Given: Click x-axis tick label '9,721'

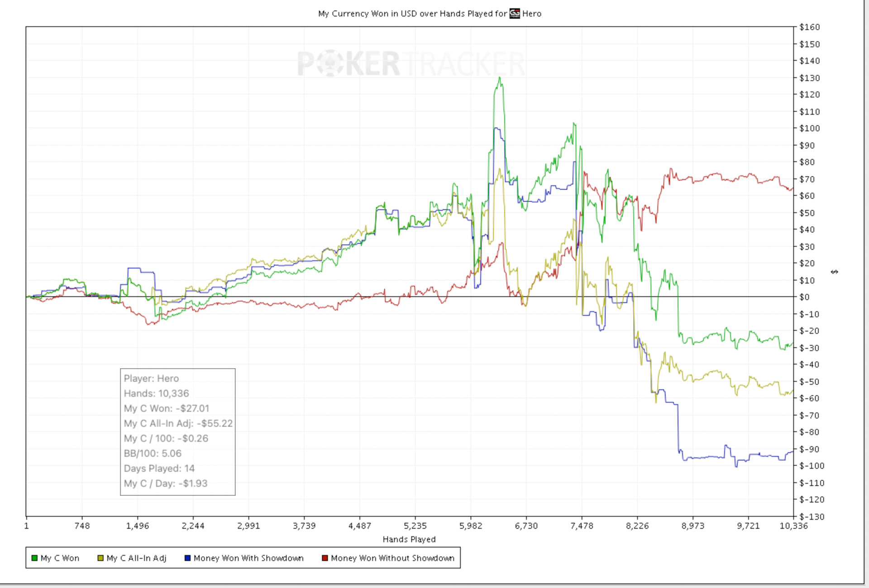Looking at the screenshot, I should [748, 526].
